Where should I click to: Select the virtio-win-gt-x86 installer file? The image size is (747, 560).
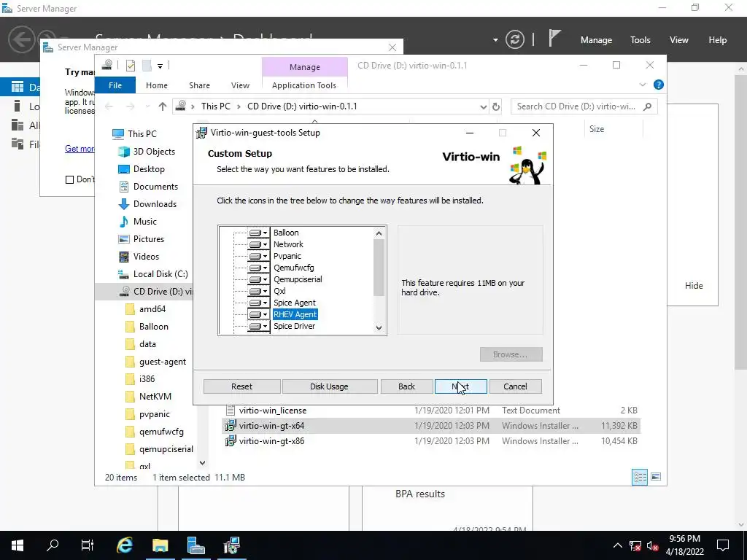coord(271,441)
